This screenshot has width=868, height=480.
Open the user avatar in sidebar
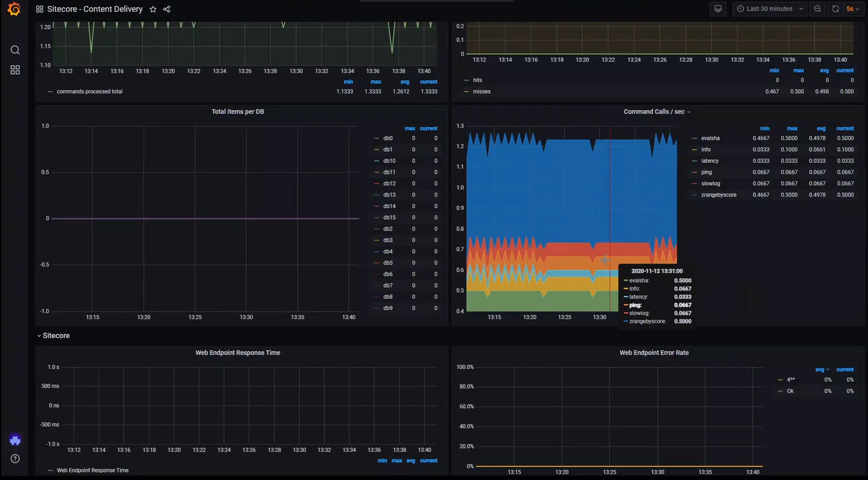point(15,440)
